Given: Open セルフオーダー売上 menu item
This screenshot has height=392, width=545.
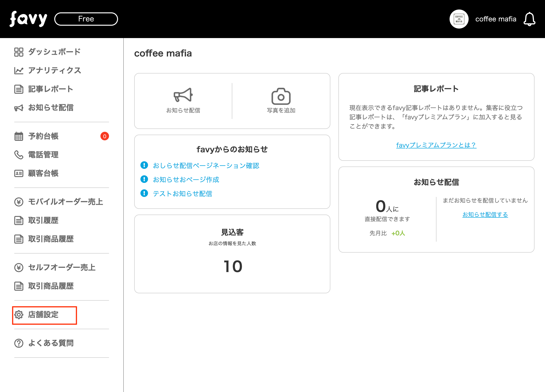Looking at the screenshot, I should coord(62,267).
